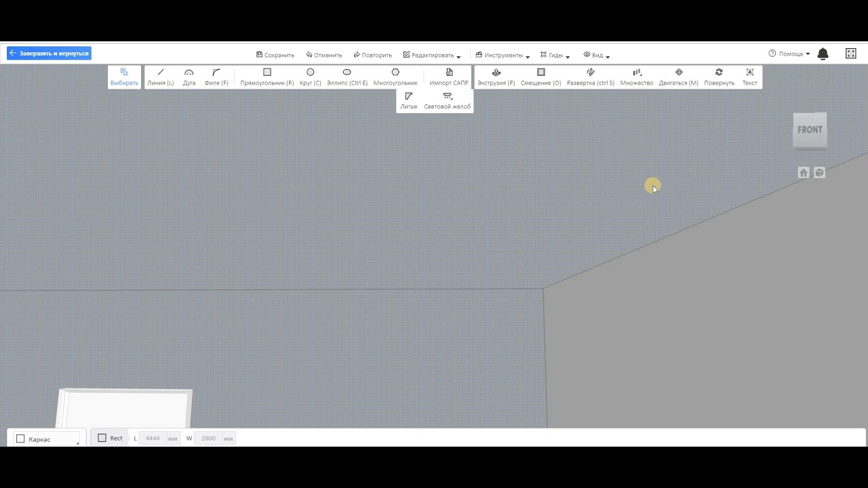Choose the Дуга arc tool
Screen dimensions: 868x488
(x=189, y=77)
